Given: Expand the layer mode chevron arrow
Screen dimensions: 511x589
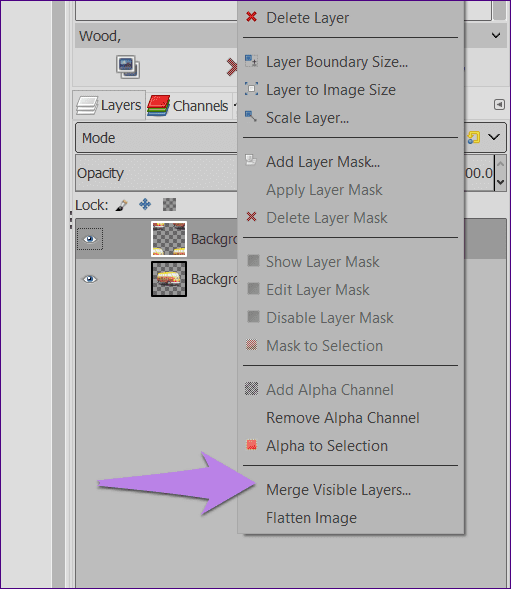Looking at the screenshot, I should coord(494,137).
